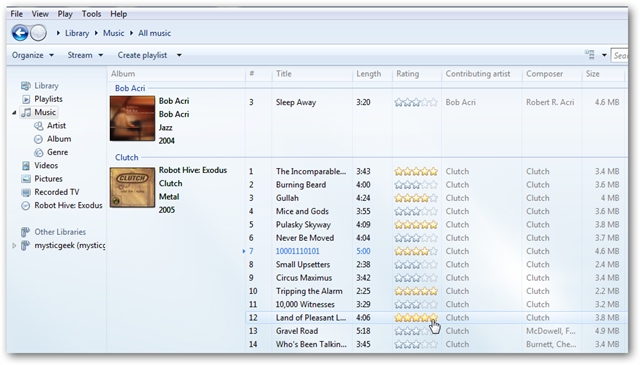This screenshot has height=365, width=640.
Task: Click composer 'Robert R. Acri'
Action: click(550, 102)
